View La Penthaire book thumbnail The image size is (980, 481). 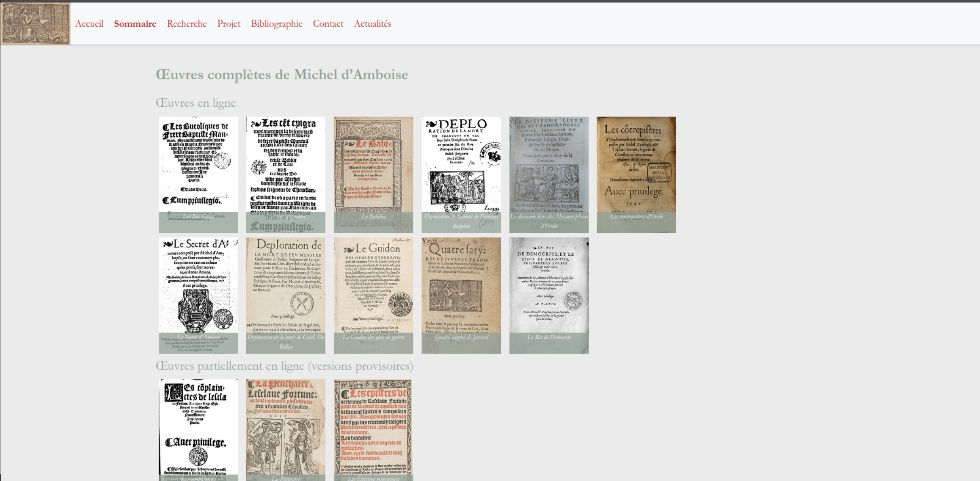286,430
